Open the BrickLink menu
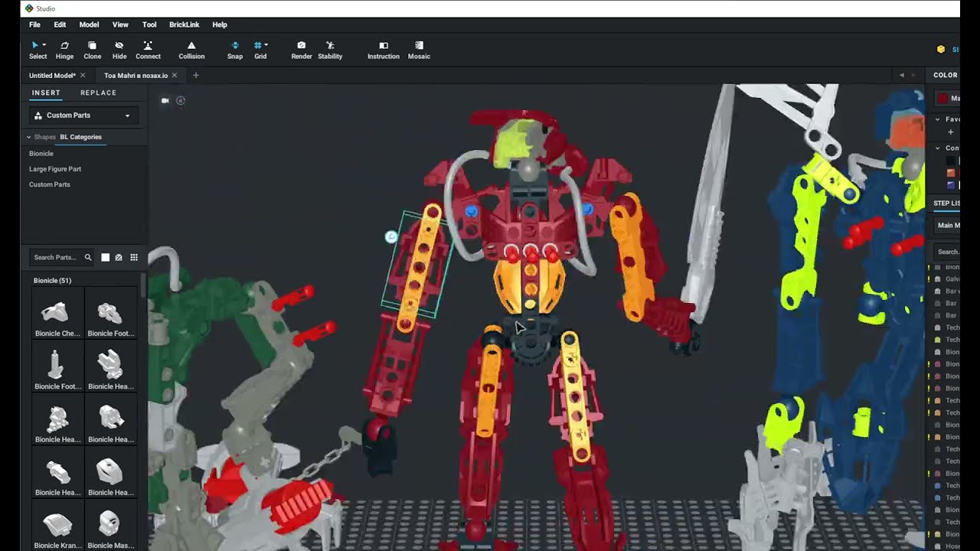This screenshot has height=551, width=980. (x=184, y=24)
